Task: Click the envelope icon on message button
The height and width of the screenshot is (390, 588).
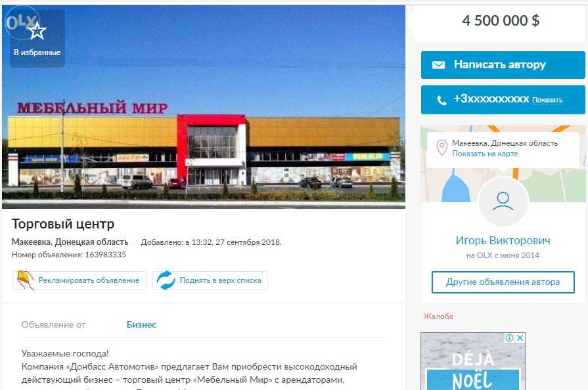Action: point(438,65)
